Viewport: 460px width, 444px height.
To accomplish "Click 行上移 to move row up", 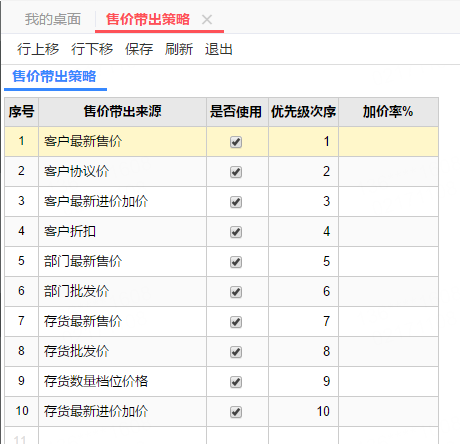I will coord(38,49).
